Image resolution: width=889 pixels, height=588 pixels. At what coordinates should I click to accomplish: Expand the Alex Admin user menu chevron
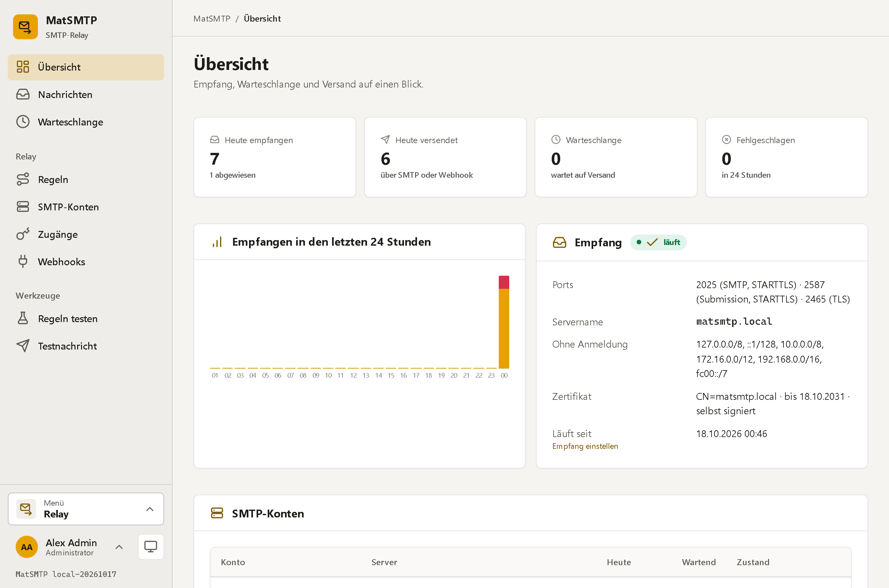coord(119,547)
